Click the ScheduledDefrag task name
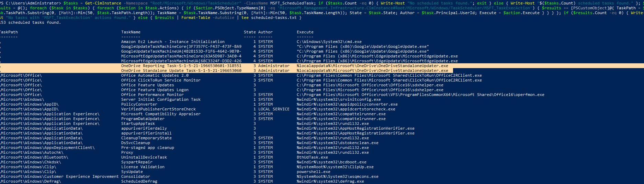 [139, 181]
